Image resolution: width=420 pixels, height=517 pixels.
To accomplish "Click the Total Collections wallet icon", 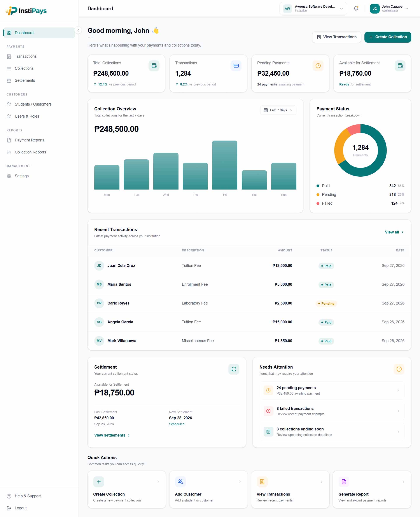I will pos(154,66).
